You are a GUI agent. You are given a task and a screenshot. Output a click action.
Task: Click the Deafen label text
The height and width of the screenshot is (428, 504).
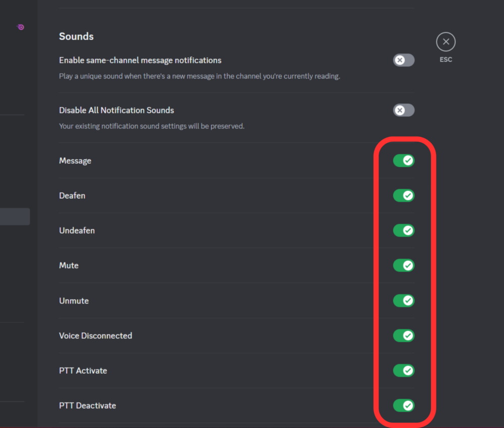pyautogui.click(x=72, y=195)
